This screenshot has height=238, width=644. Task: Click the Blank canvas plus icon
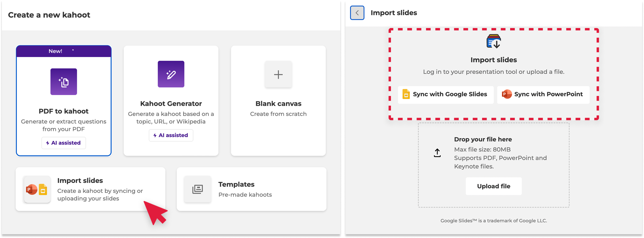(278, 74)
